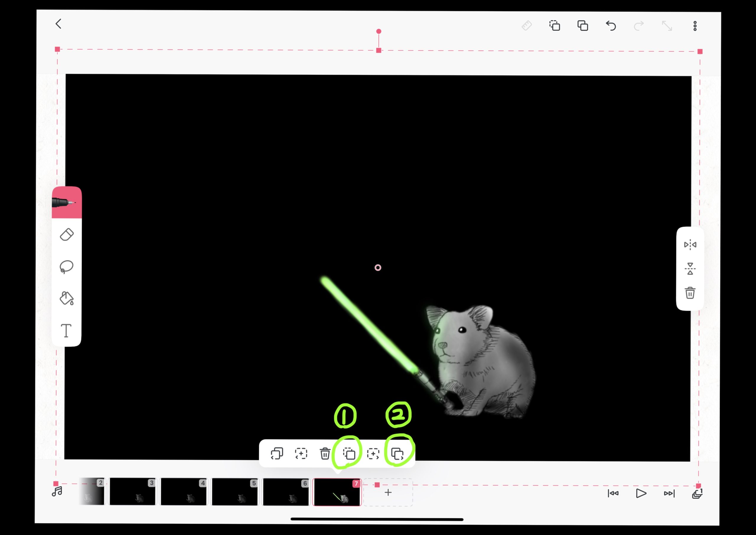The height and width of the screenshot is (535, 756).
Task: Flip the selection vertically
Action: [690, 269]
